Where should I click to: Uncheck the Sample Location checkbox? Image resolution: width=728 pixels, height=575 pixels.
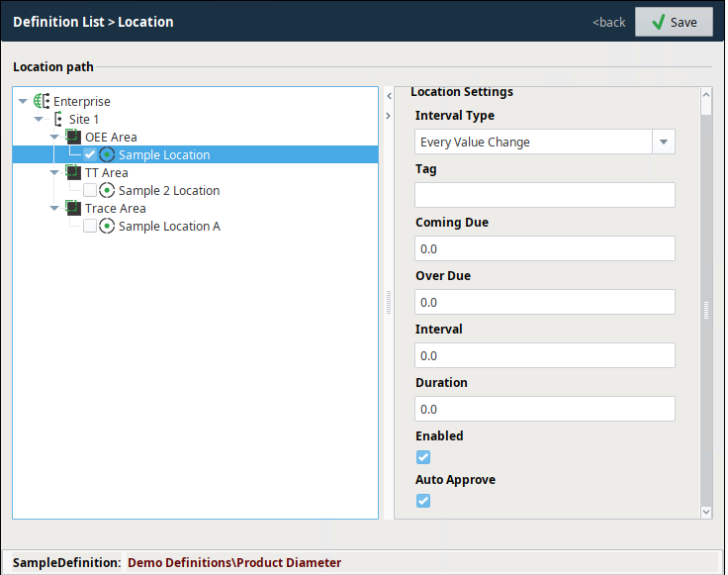[x=90, y=154]
